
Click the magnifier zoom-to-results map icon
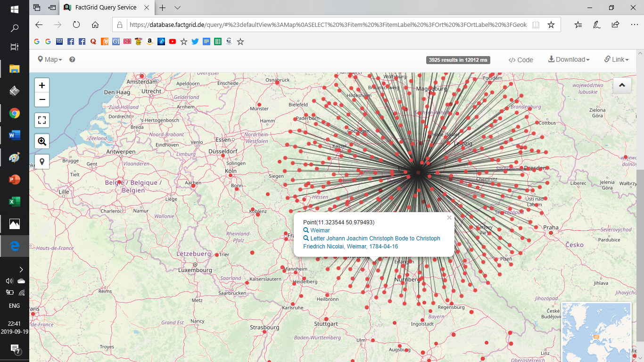click(42, 141)
